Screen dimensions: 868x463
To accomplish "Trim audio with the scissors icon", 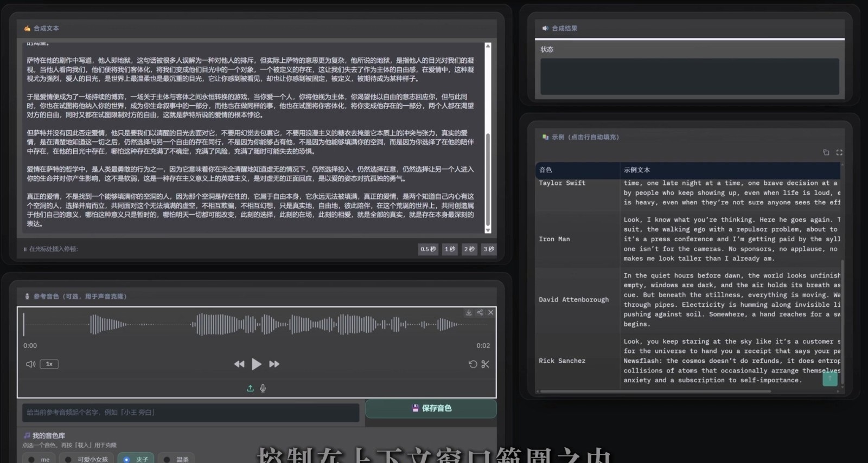I will 485,364.
